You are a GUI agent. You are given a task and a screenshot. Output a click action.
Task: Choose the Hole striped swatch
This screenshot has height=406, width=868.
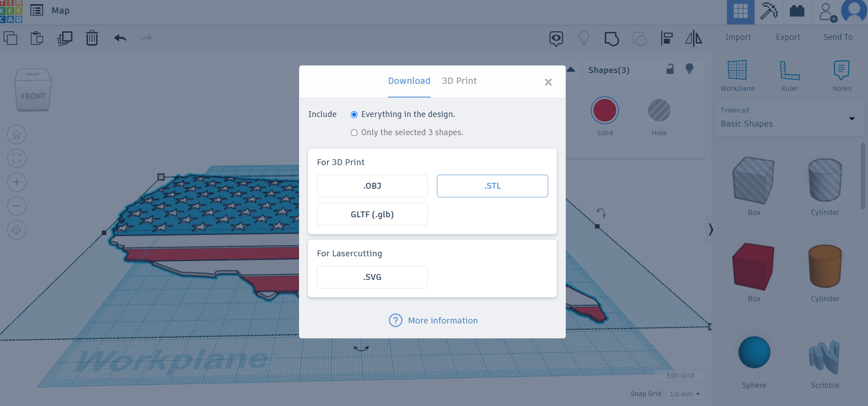pos(659,110)
